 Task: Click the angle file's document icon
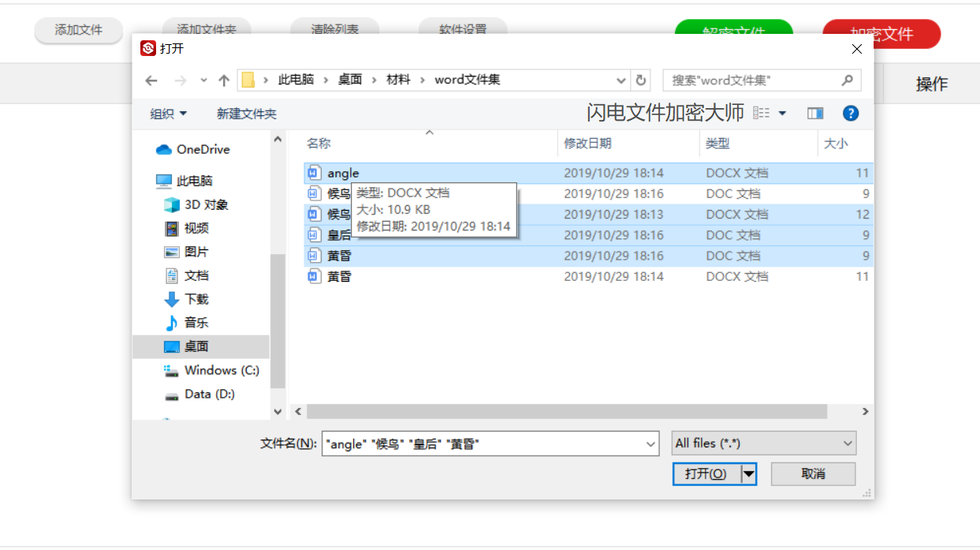[314, 173]
